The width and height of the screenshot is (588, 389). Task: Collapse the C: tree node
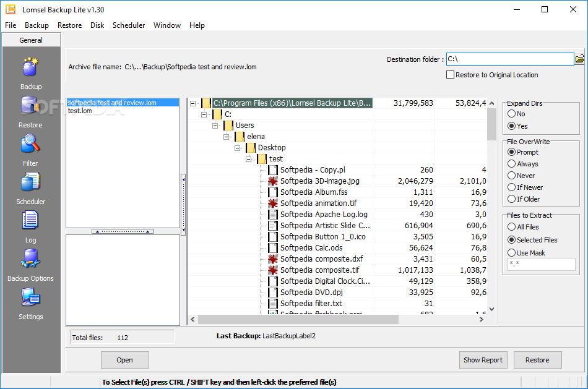(204, 114)
